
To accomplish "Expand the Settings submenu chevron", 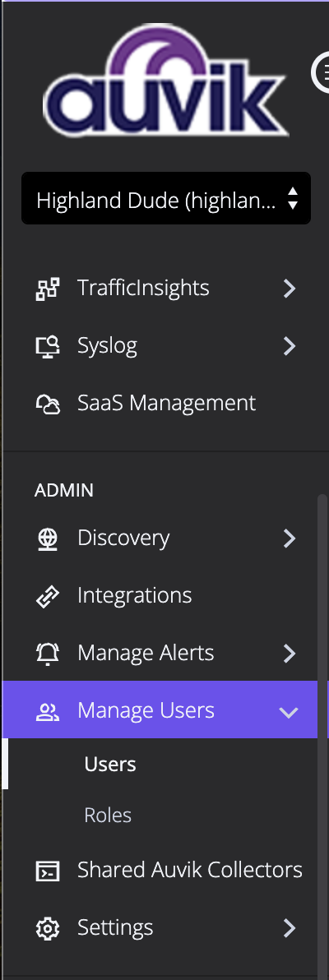I will click(289, 928).
